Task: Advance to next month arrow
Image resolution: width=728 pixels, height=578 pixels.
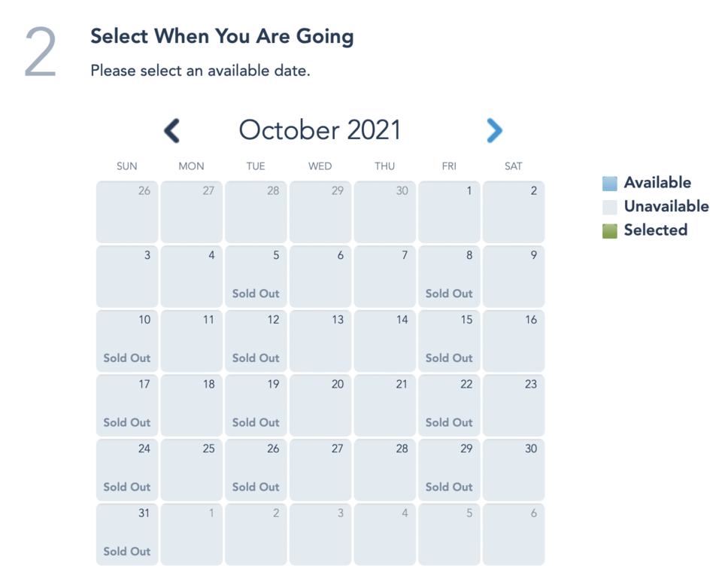Action: [493, 131]
